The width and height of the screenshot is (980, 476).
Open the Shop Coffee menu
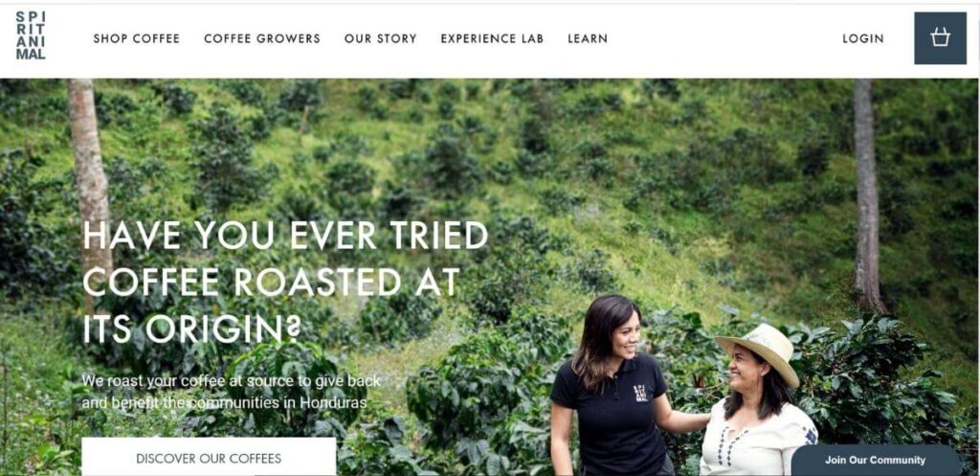click(137, 38)
